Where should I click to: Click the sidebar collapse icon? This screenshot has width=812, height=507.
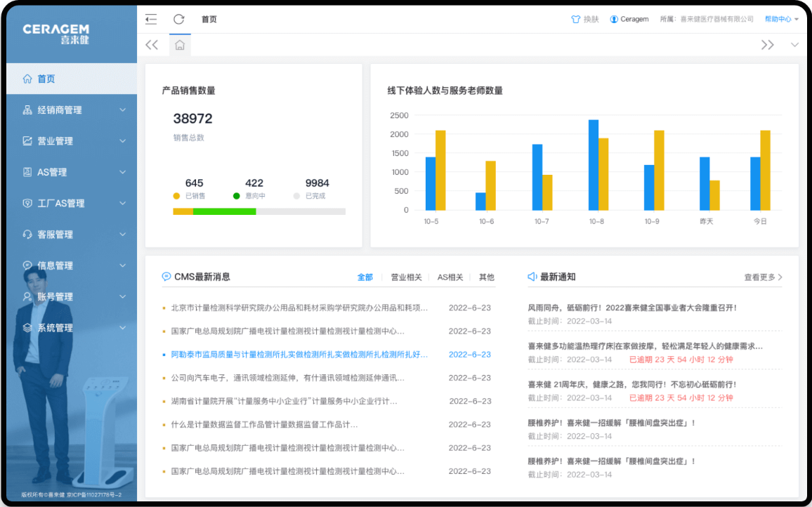pos(151,20)
